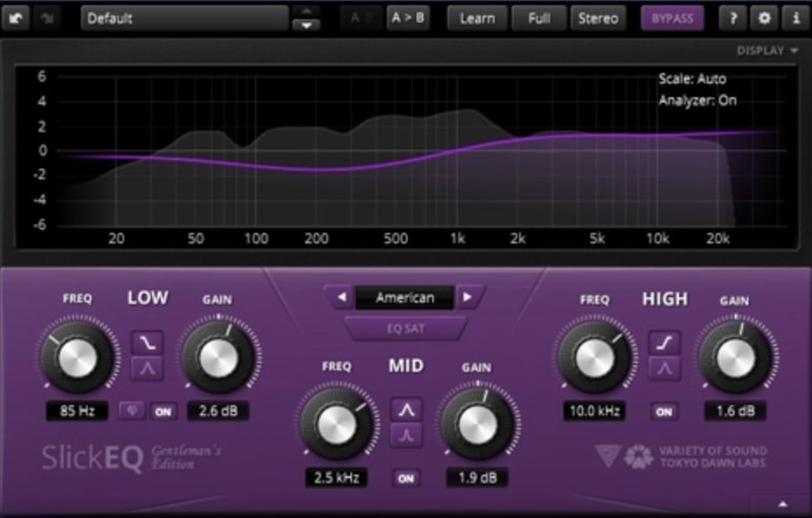This screenshot has height=518, width=812.
Task: Toggle the A/B compare button
Action: click(361, 18)
